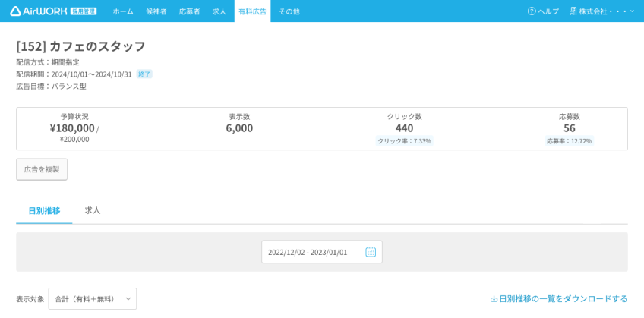Screen dimensions: 644x318
Task: Open the 表示対象 dropdown 合計（有料＋無料）
Action: 93,299
